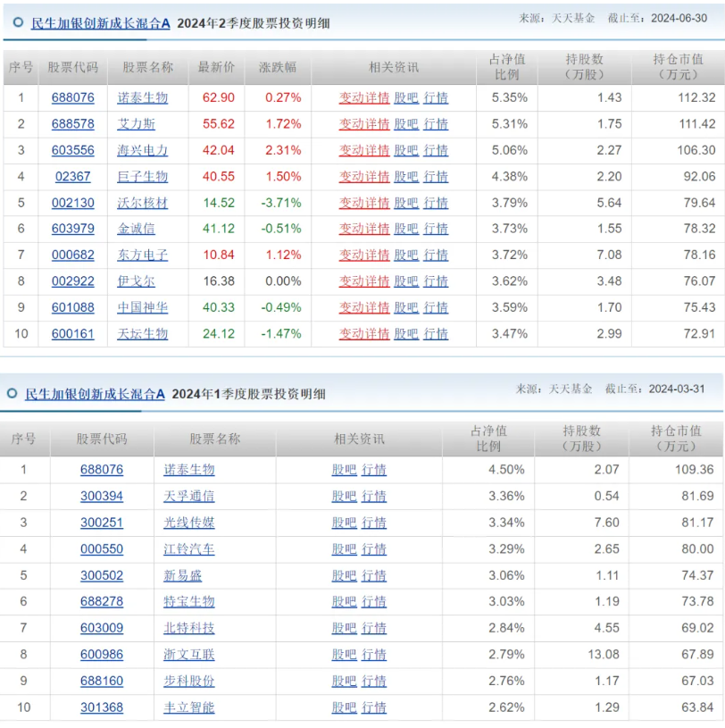
Task: Open stock code 002922
Action: (73, 281)
